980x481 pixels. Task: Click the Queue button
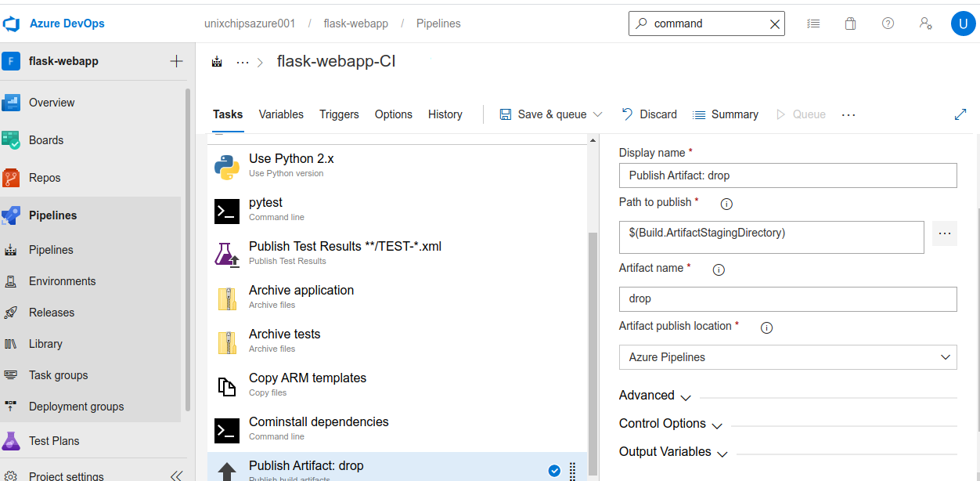coord(801,114)
